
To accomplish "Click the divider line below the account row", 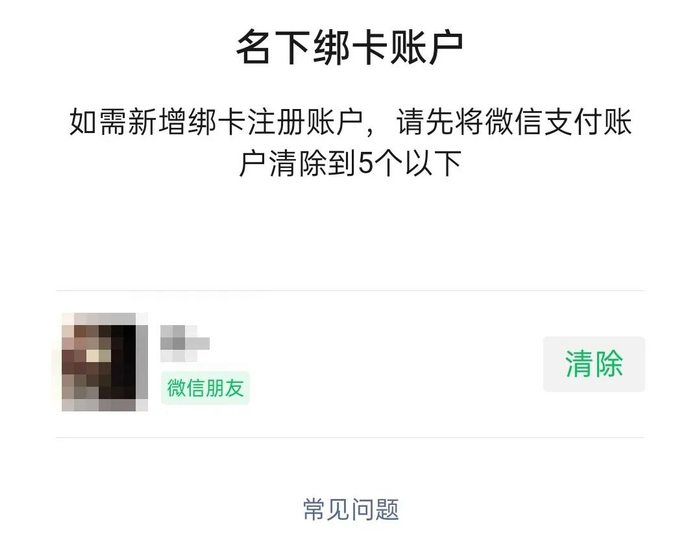I will point(350,438).
